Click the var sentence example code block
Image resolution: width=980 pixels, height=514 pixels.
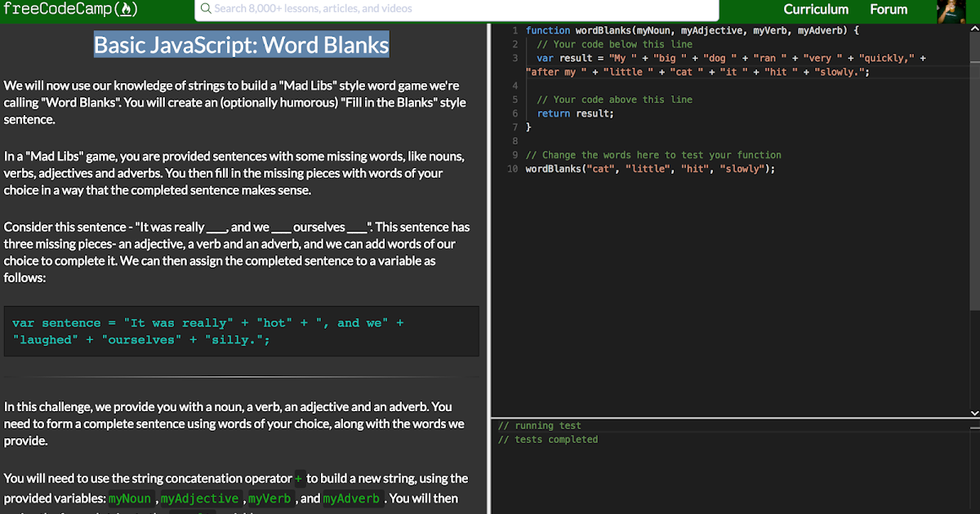point(241,330)
